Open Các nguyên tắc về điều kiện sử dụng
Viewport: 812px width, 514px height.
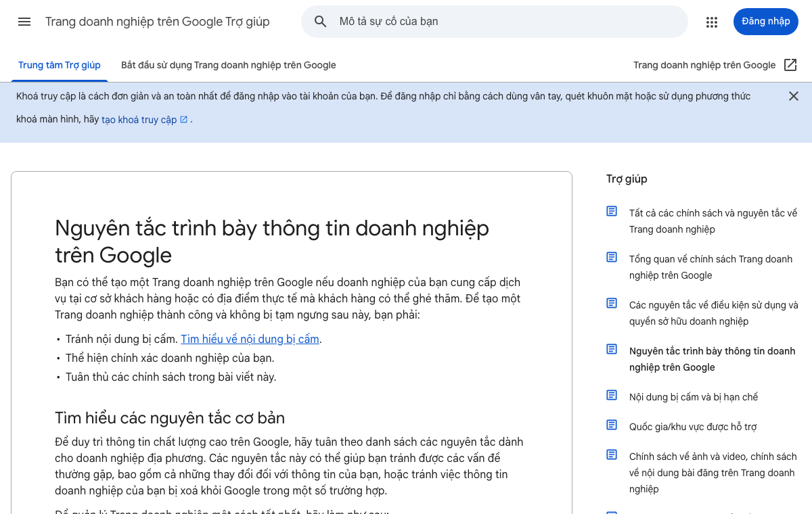(x=714, y=313)
